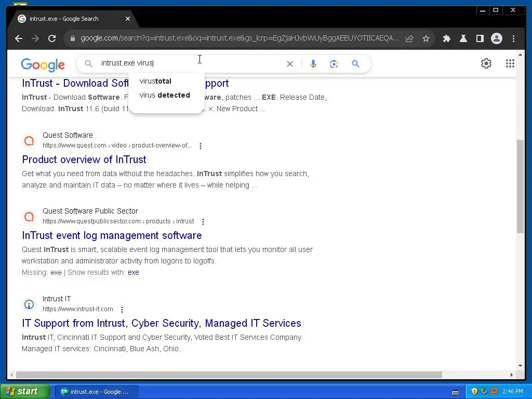Open IT Support from Intrust result
This screenshot has width=532, height=399.
pyautogui.click(x=162, y=323)
